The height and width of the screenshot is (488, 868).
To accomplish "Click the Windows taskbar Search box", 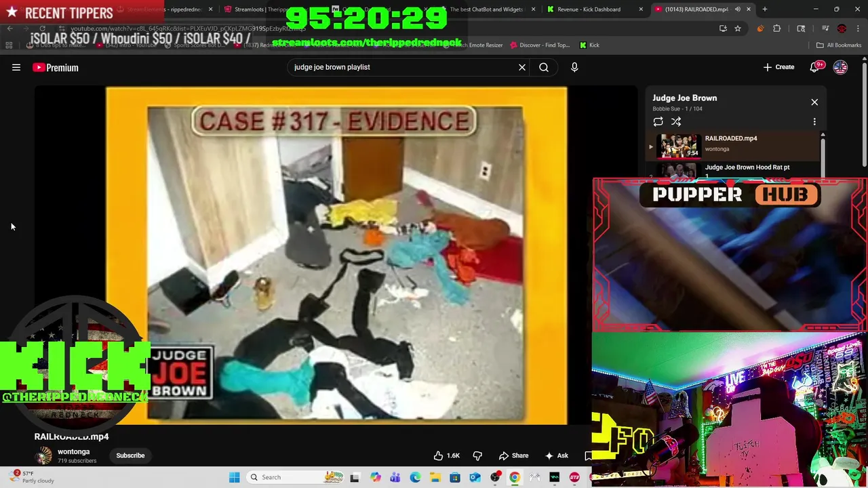I will 295,477.
